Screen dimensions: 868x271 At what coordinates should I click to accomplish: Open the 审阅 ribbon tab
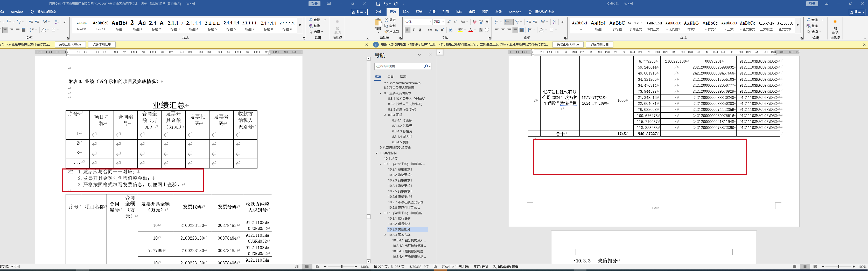[472, 12]
